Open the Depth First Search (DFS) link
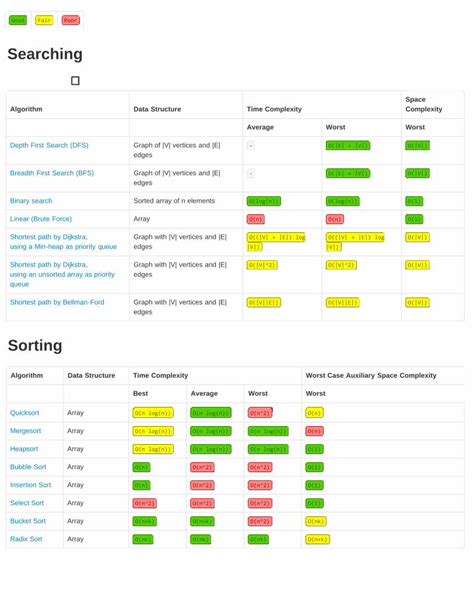Image resolution: width=474 pixels, height=613 pixels. pos(49,145)
